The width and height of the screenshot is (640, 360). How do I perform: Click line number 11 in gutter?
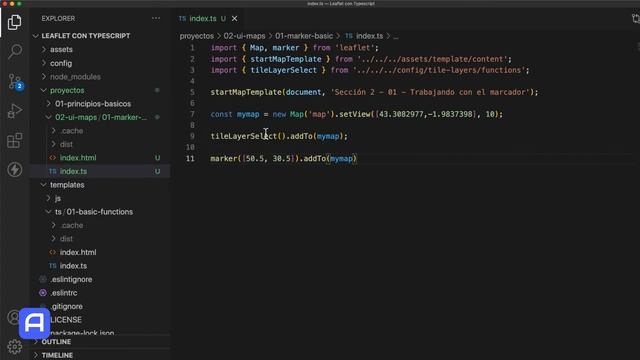coord(190,158)
